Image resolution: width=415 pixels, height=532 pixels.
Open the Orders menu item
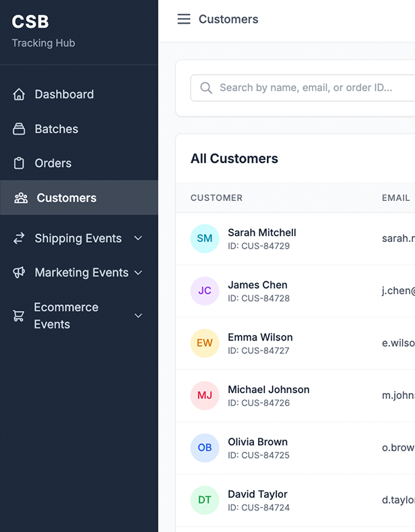pos(53,163)
